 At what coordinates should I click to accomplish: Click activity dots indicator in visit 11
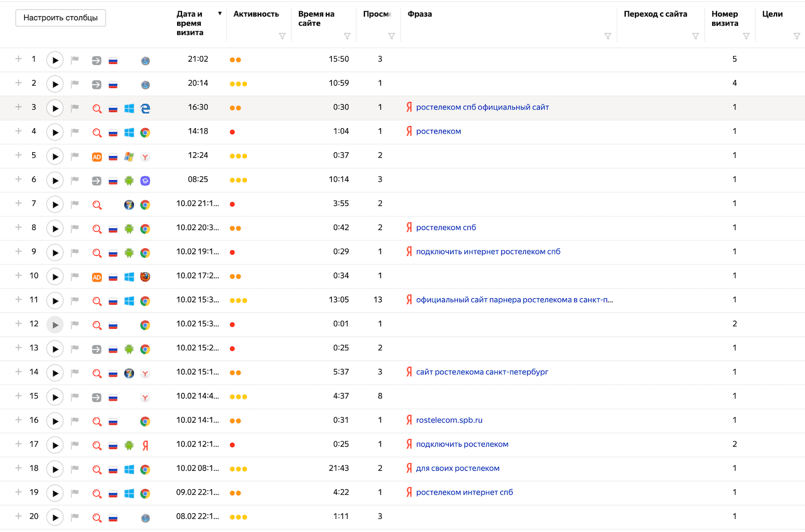point(238,301)
